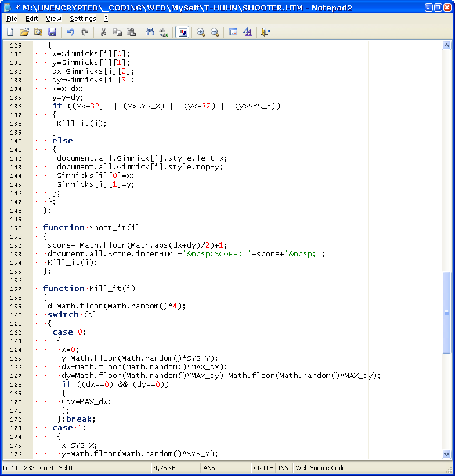Click the 'case 0:' label
Viewport: 455px width, 476px height.
point(69,332)
